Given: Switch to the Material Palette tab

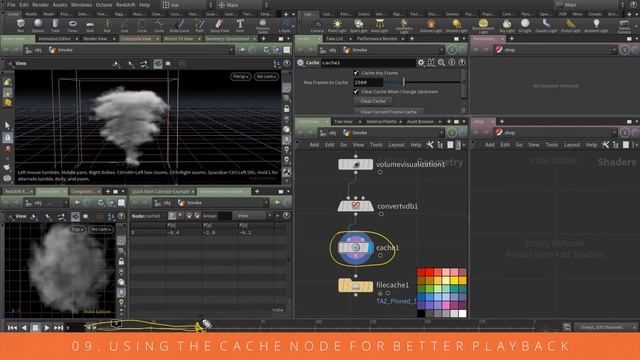Looking at the screenshot, I should (x=381, y=122).
